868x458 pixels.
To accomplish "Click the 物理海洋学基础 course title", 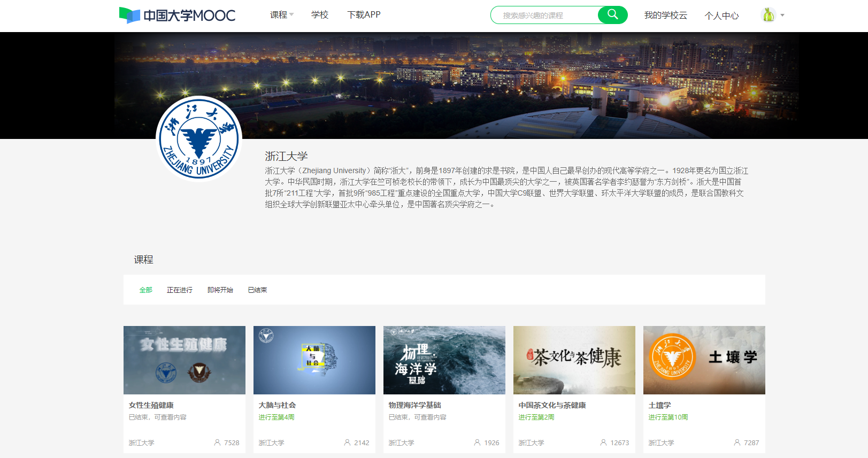I will pos(415,405).
